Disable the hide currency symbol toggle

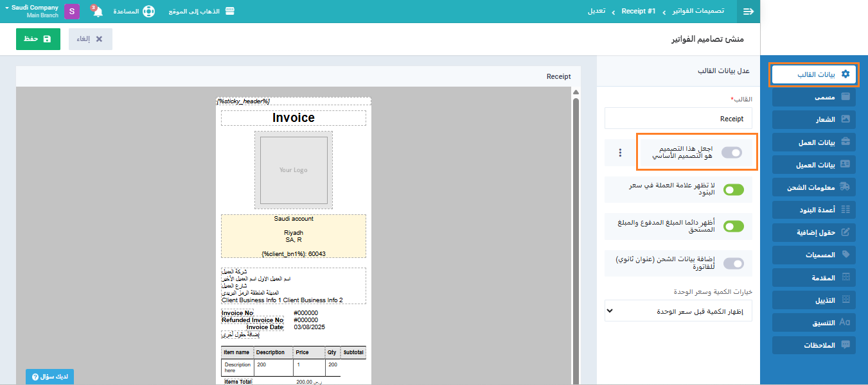pyautogui.click(x=733, y=190)
